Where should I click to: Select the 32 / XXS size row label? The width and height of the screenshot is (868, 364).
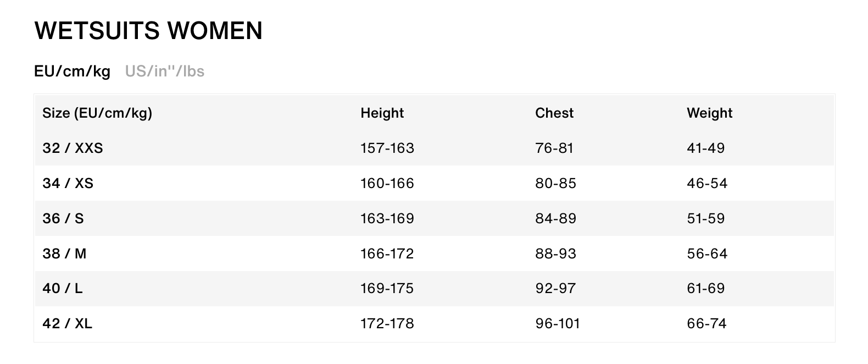pyautogui.click(x=73, y=148)
